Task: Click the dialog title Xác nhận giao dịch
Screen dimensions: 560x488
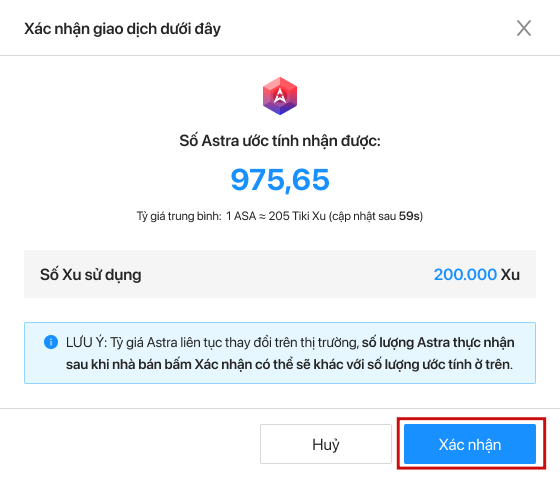Action: (122, 29)
